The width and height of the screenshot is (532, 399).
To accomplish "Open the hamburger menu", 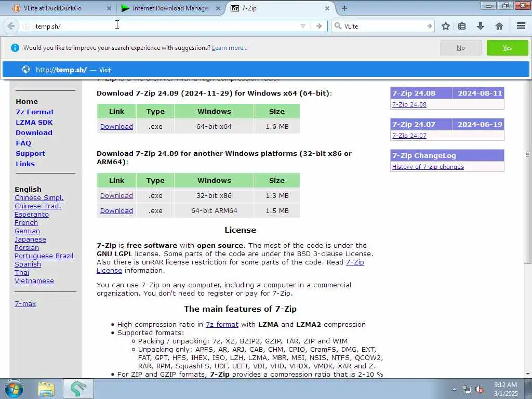I will tap(521, 26).
